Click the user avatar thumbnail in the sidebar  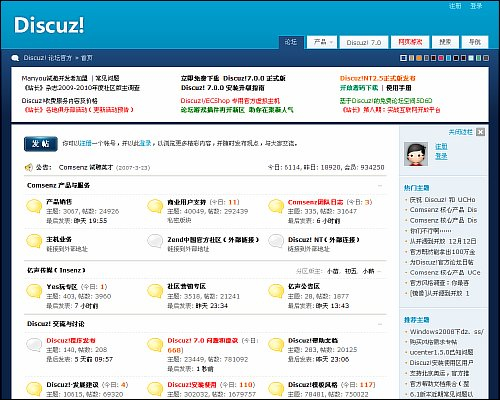416,154
